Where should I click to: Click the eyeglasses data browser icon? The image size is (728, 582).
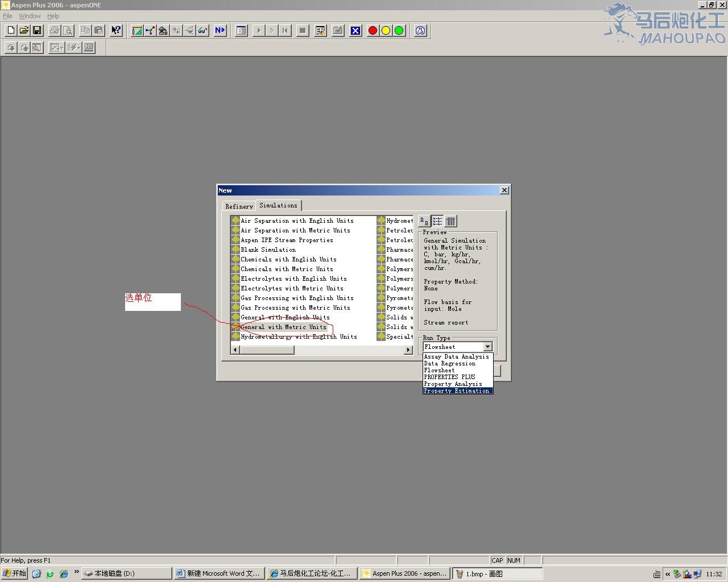coord(202,31)
